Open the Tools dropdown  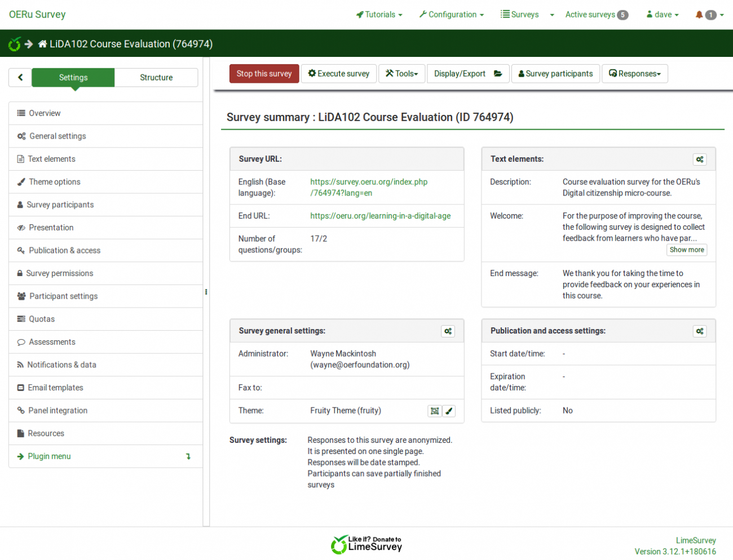coord(401,74)
